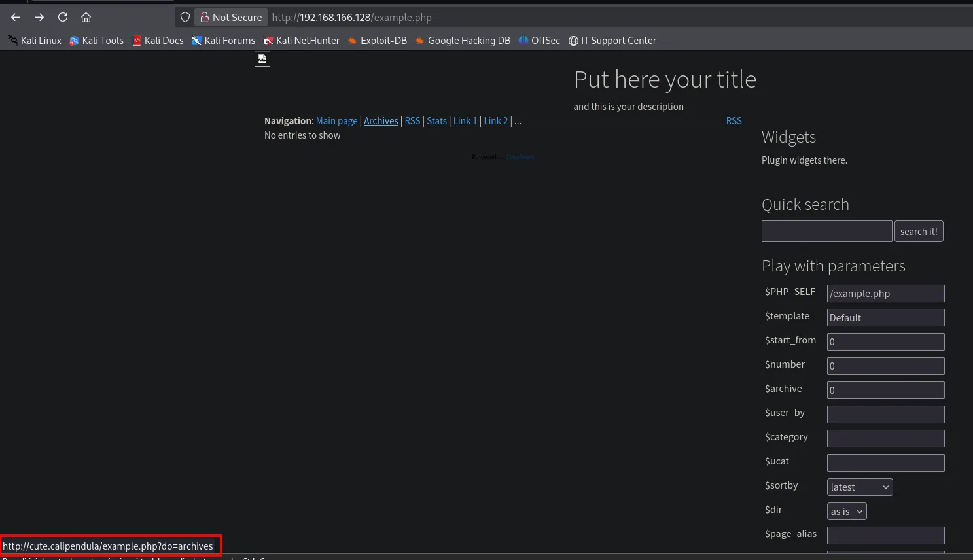Go forward to the next page
973x560 pixels.
point(39,18)
